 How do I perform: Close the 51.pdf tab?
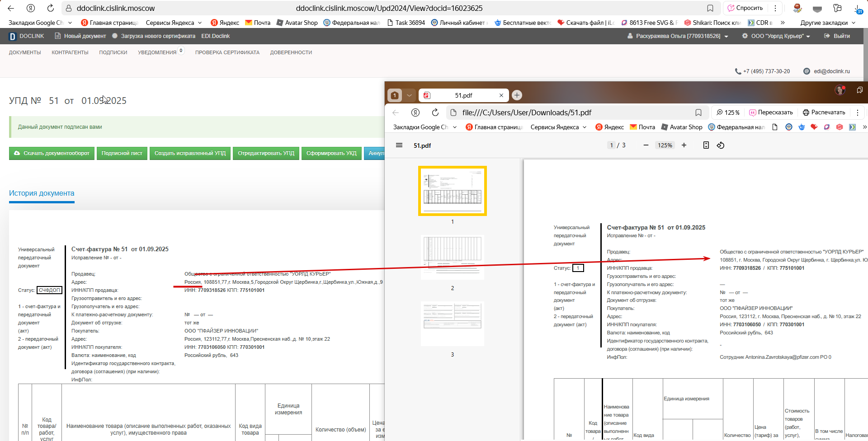click(x=501, y=95)
